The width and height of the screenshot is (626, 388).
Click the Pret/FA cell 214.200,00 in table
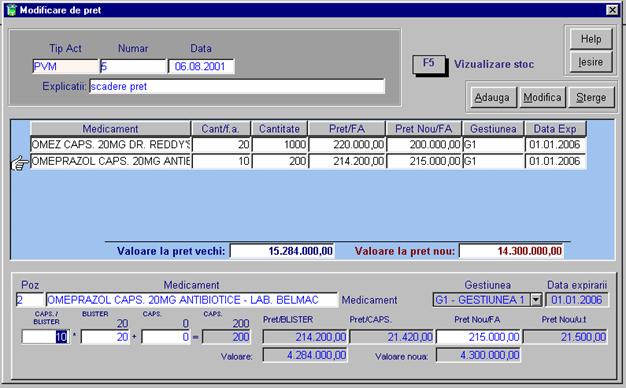click(x=347, y=161)
